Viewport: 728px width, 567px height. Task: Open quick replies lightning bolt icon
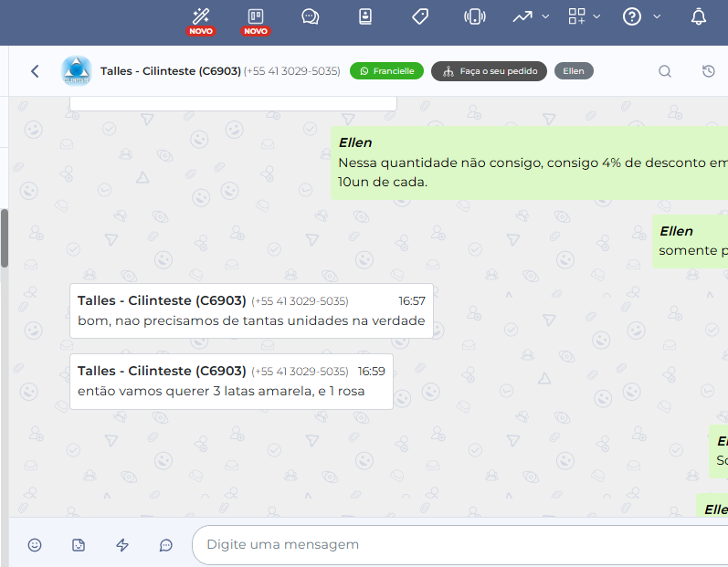pos(122,545)
